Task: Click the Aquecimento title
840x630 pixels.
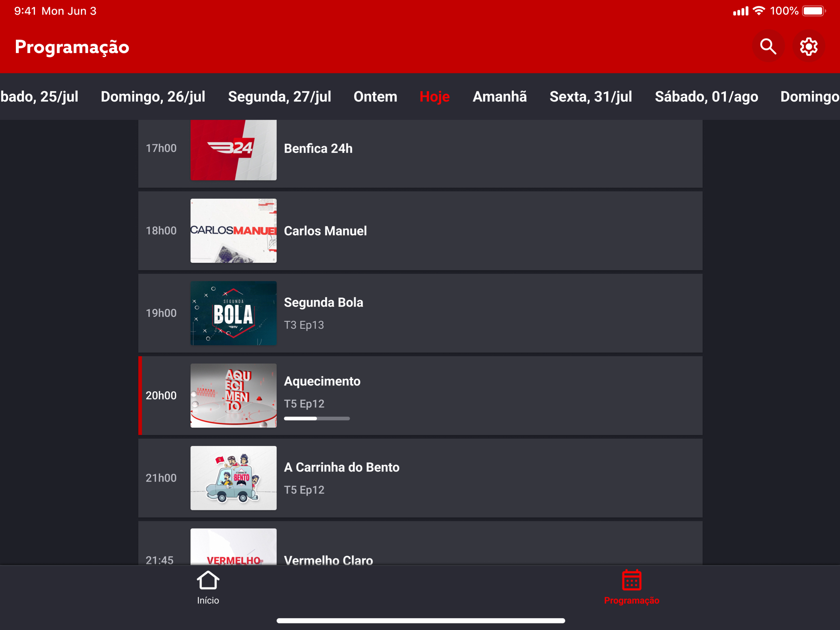Action: tap(322, 381)
